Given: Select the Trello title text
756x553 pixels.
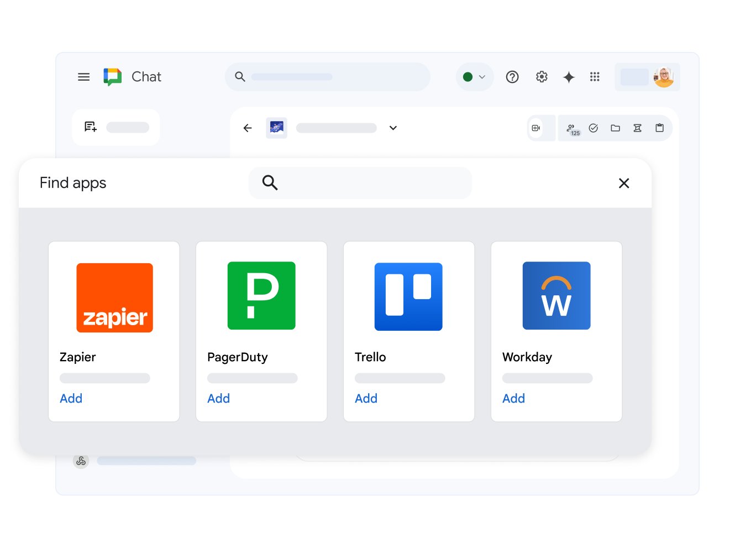Looking at the screenshot, I should pos(370,357).
